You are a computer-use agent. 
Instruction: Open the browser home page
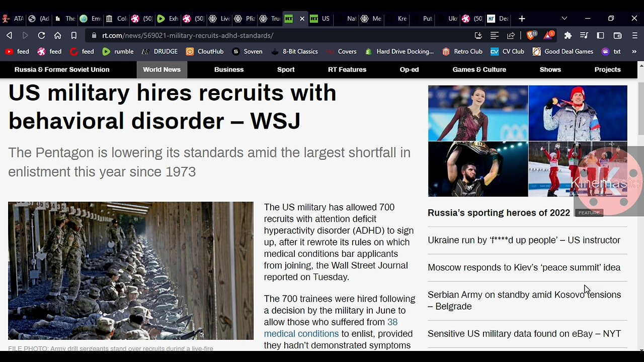click(57, 35)
